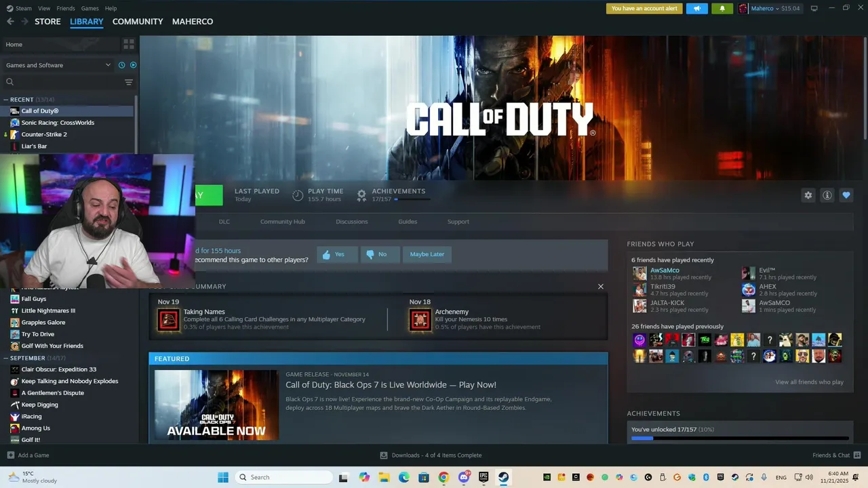The image size is (868, 488).
Task: Open the Downloads status in bottom bar
Action: tap(431, 455)
